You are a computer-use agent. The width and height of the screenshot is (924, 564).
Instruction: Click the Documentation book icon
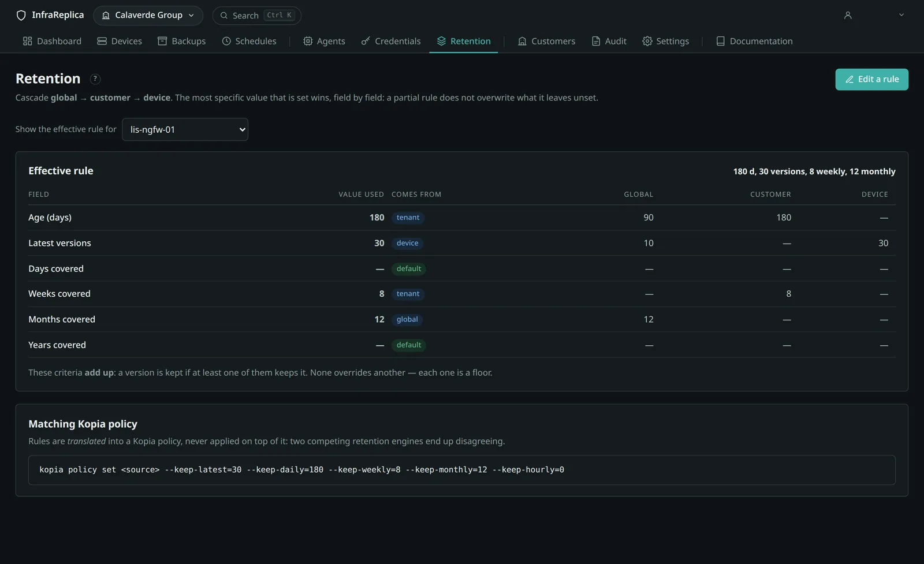tap(720, 41)
